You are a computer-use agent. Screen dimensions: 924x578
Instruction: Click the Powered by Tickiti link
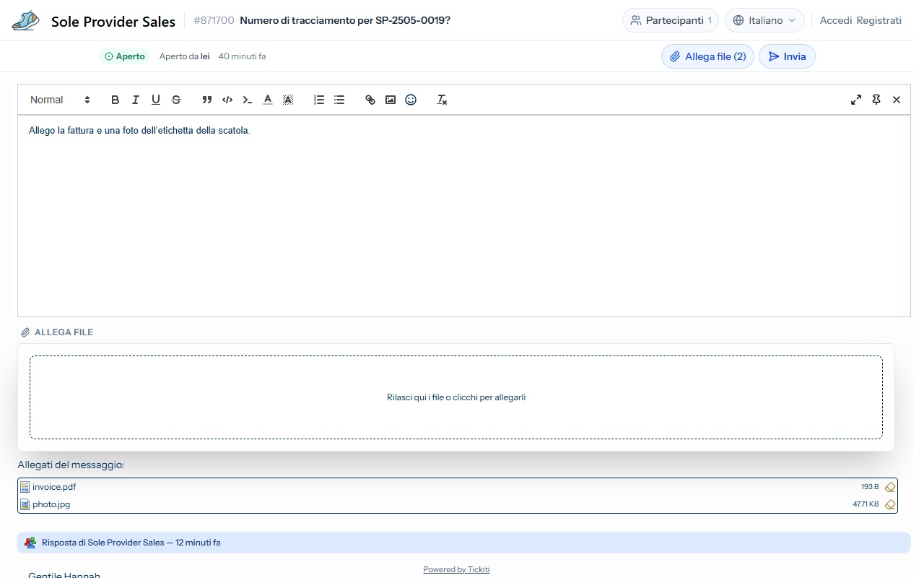tap(456, 569)
